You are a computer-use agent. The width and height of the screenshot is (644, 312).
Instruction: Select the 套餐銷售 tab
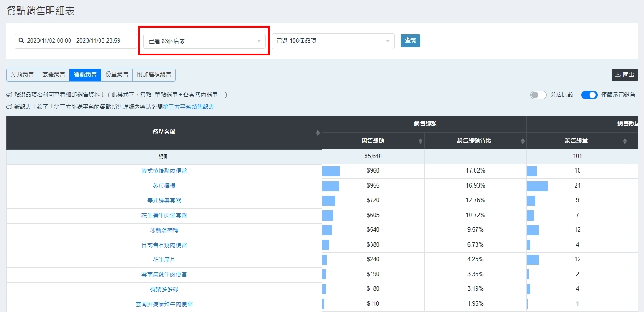point(54,74)
